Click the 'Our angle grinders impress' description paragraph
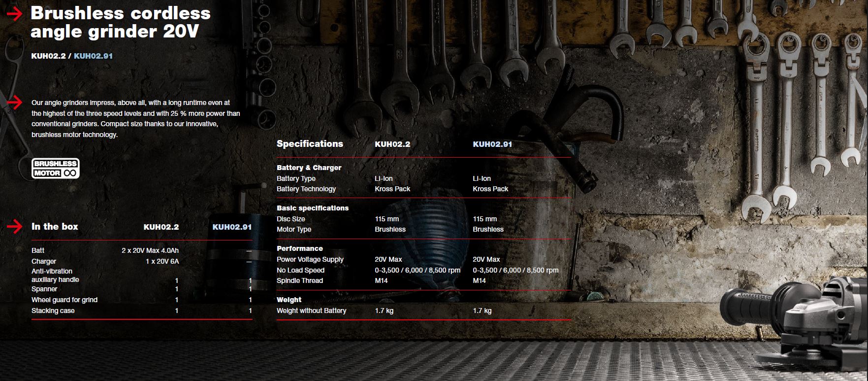868x381 pixels. [x=136, y=119]
